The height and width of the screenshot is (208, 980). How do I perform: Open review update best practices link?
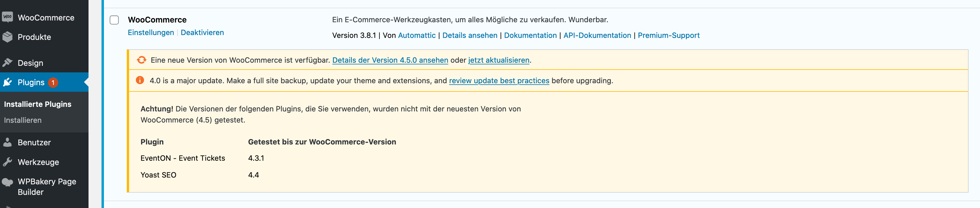(x=499, y=80)
